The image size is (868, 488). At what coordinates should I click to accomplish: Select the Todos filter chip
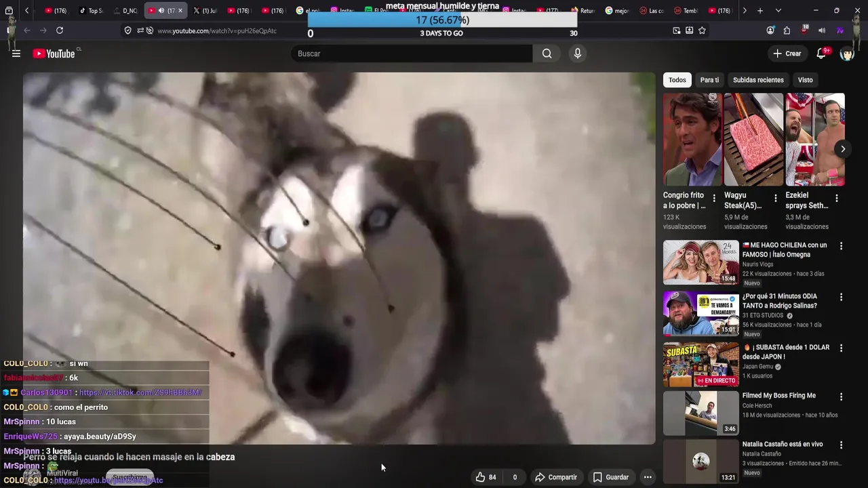coord(677,80)
